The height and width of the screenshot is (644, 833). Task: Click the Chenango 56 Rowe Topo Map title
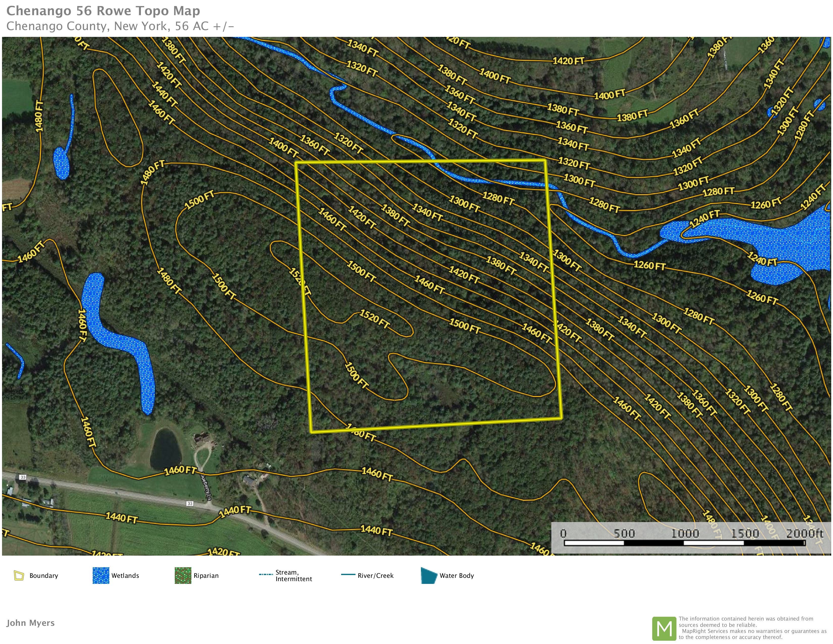click(x=103, y=11)
